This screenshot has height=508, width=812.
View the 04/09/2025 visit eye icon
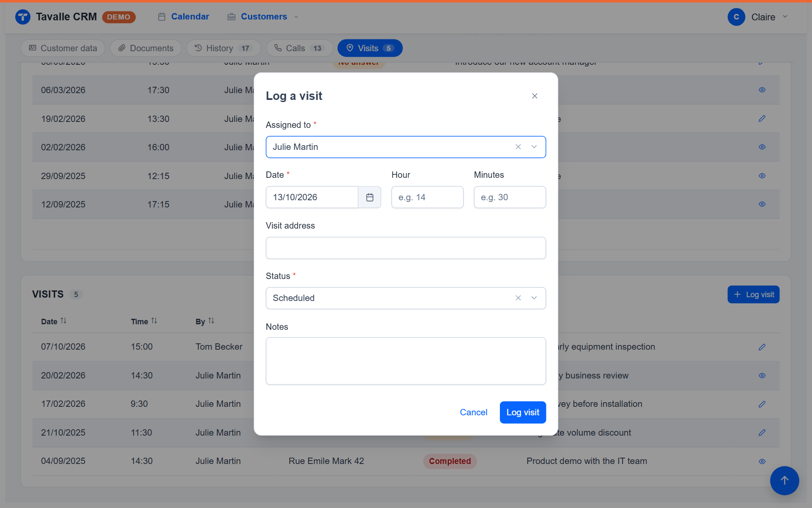pos(762,461)
